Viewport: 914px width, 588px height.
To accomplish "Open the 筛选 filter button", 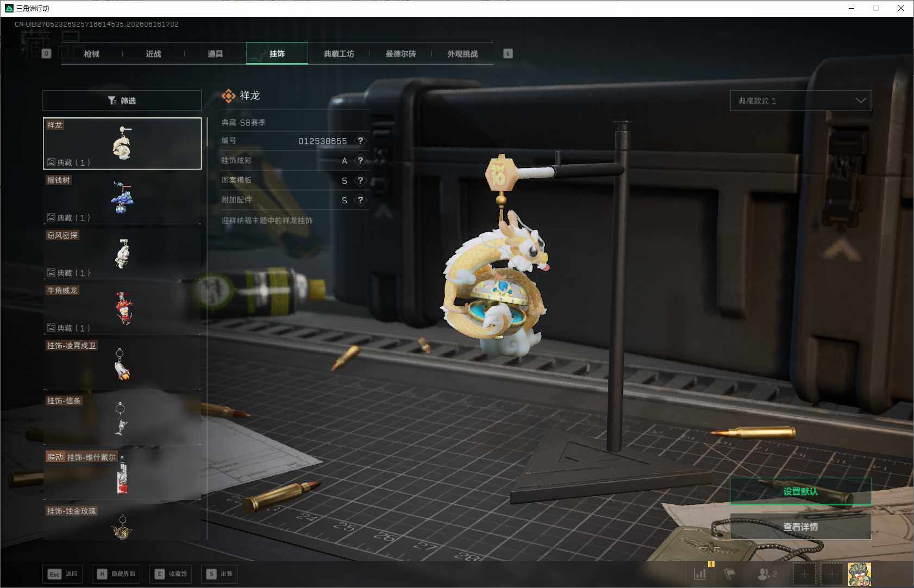I will point(122,101).
